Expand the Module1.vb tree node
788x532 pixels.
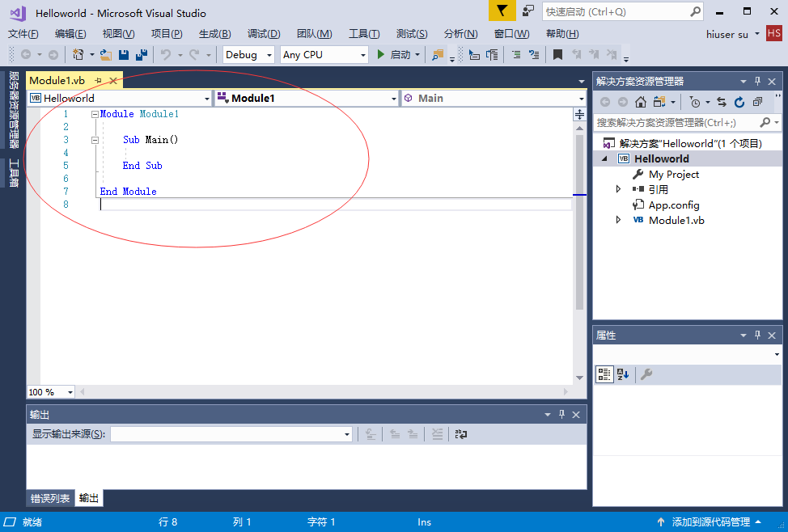click(619, 220)
